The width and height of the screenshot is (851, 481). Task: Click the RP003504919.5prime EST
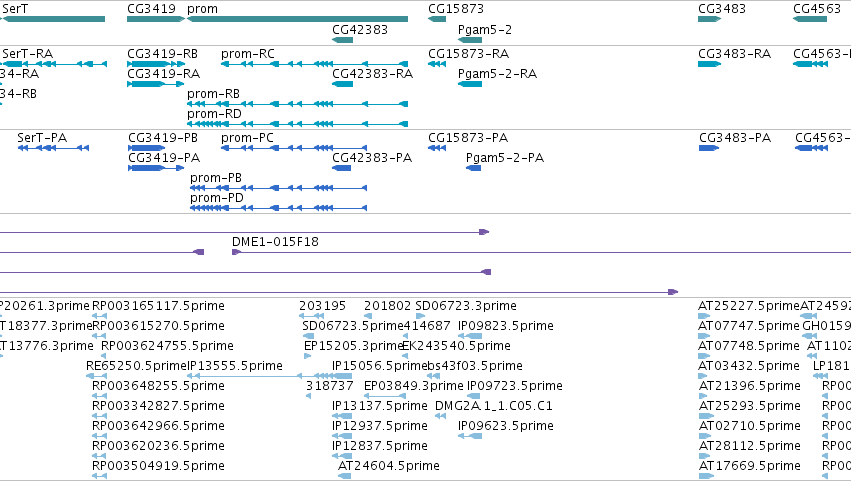99,476
